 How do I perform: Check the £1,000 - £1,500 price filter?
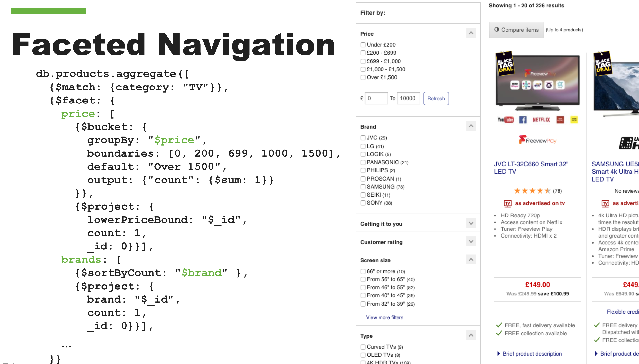pos(363,69)
